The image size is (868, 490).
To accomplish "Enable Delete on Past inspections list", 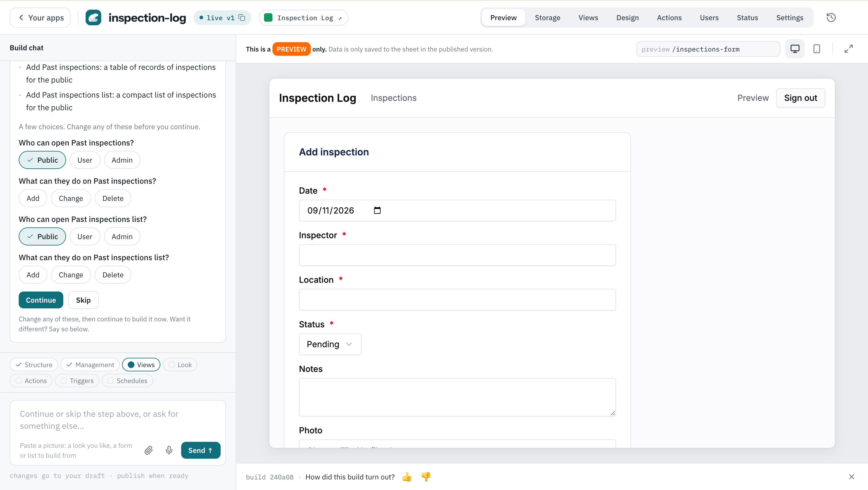I will tap(113, 275).
